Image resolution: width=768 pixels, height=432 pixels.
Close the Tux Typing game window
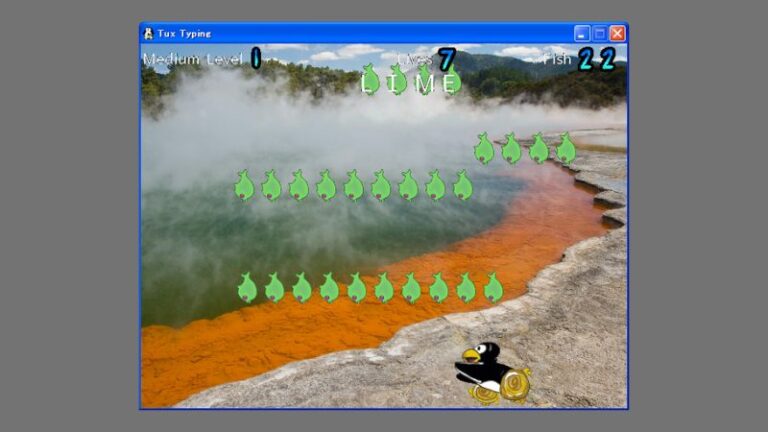(x=617, y=33)
